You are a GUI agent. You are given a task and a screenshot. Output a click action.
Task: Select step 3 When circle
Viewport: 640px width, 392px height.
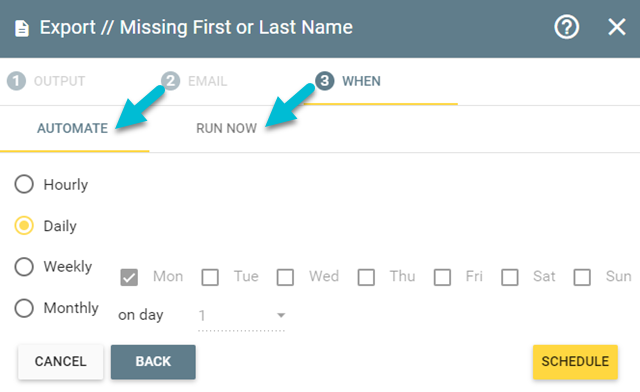tap(324, 81)
